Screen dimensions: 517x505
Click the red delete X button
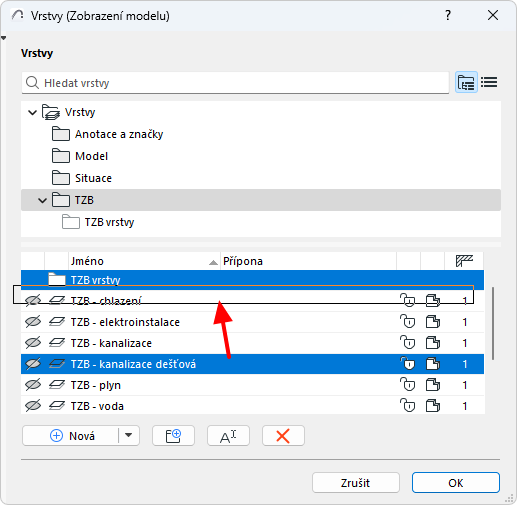pyautogui.click(x=283, y=436)
